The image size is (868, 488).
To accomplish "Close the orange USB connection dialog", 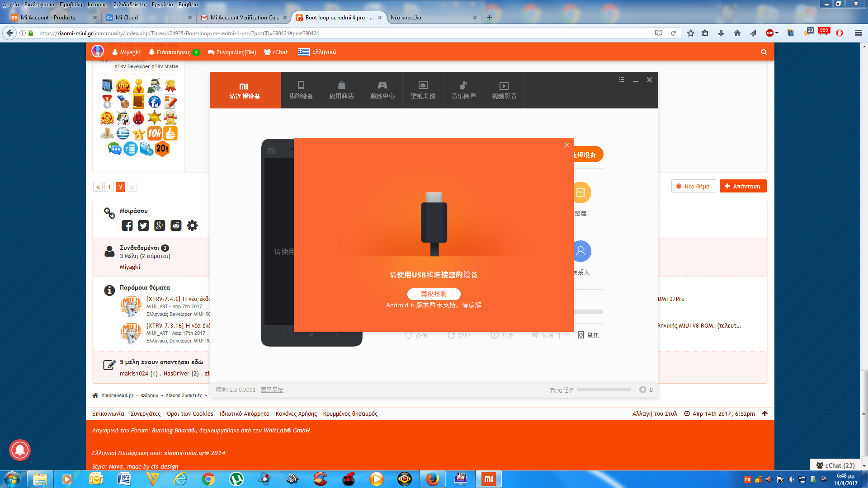I will (x=566, y=145).
